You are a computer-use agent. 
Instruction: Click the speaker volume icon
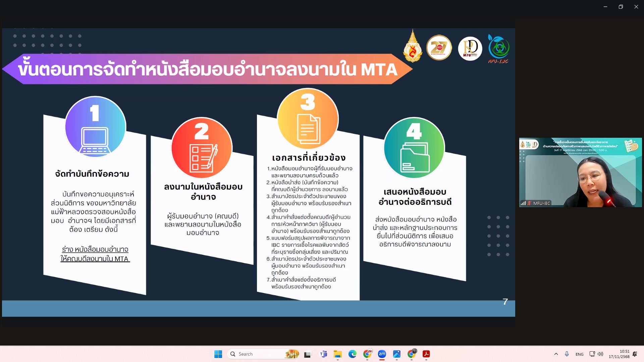(600, 354)
